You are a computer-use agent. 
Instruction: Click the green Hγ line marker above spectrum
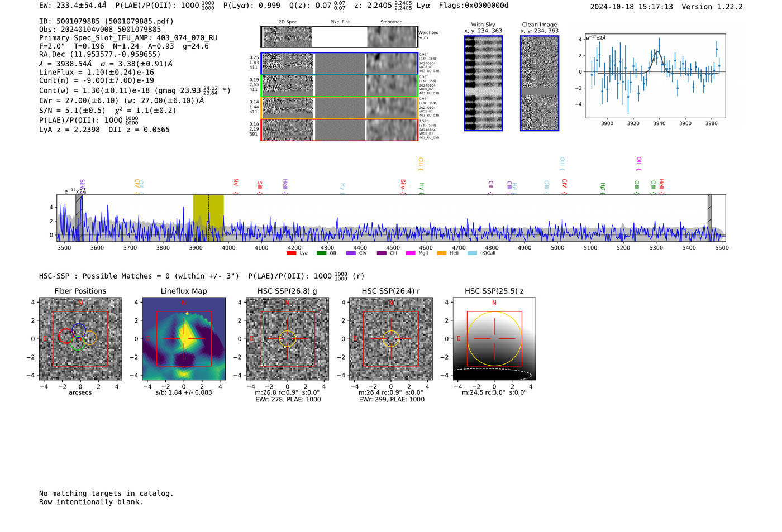[x=422, y=188]
